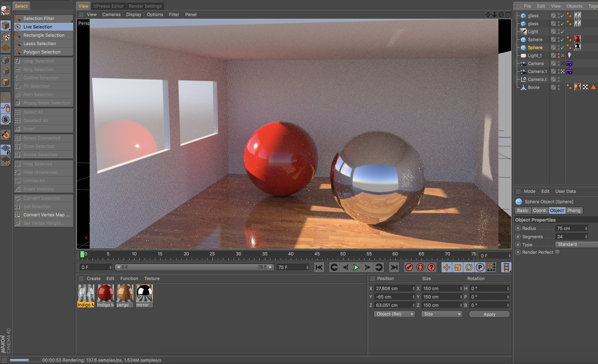The image size is (598, 364).
Task: Open the Object (Rel) coordinate dropdown
Action: point(394,314)
